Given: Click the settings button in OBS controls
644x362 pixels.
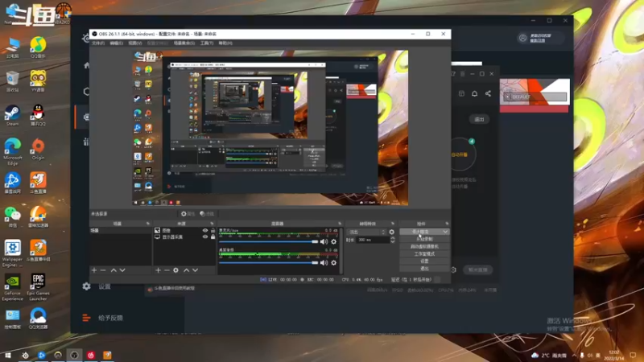Looking at the screenshot, I should click(424, 261).
